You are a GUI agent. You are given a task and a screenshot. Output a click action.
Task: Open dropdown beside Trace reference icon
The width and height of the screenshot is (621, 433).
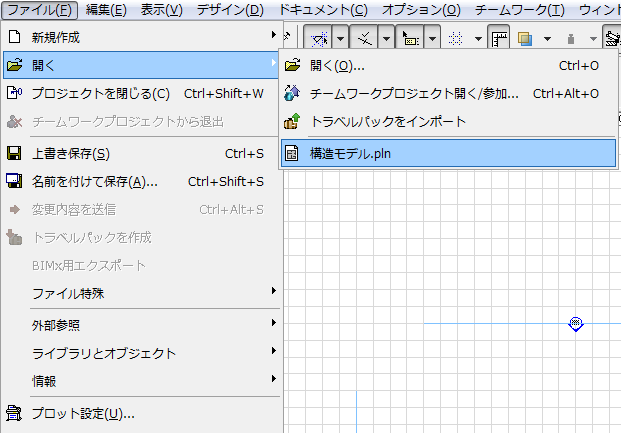pos(547,39)
